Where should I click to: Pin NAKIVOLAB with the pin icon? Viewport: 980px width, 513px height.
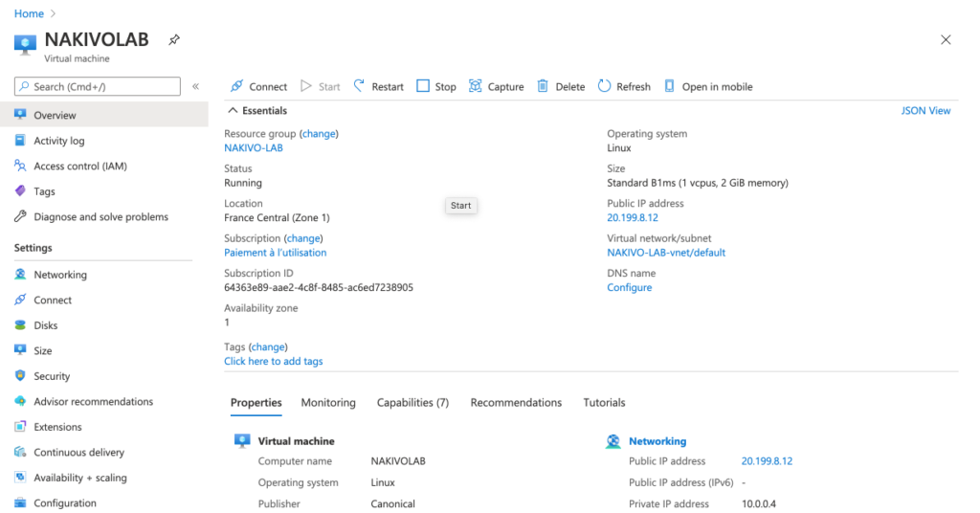click(x=174, y=40)
